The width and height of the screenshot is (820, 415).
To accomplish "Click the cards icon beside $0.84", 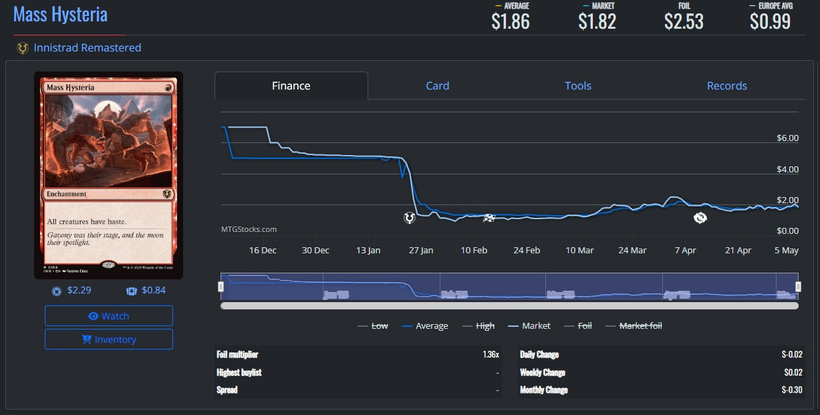I will 131,291.
